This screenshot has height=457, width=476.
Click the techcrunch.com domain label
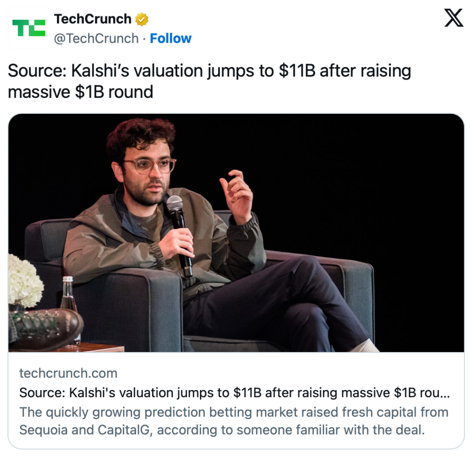[68, 373]
